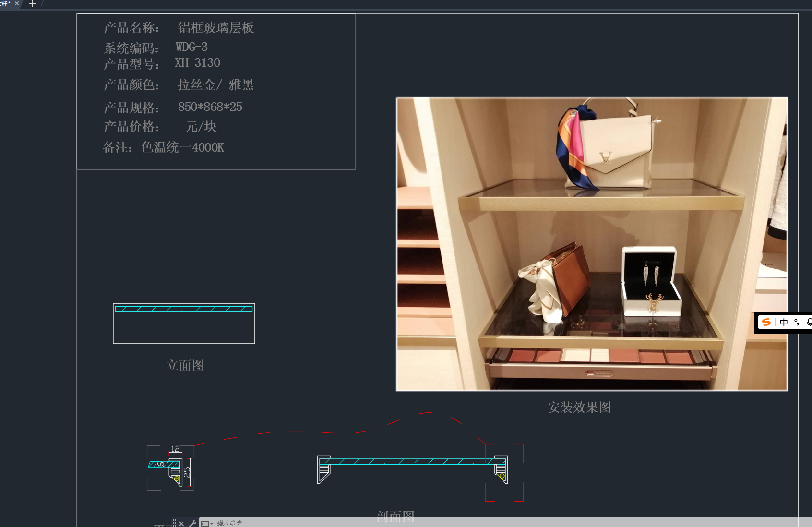The width and height of the screenshot is (812, 527).
Task: Click the Sogou input method logo
Action: click(766, 322)
